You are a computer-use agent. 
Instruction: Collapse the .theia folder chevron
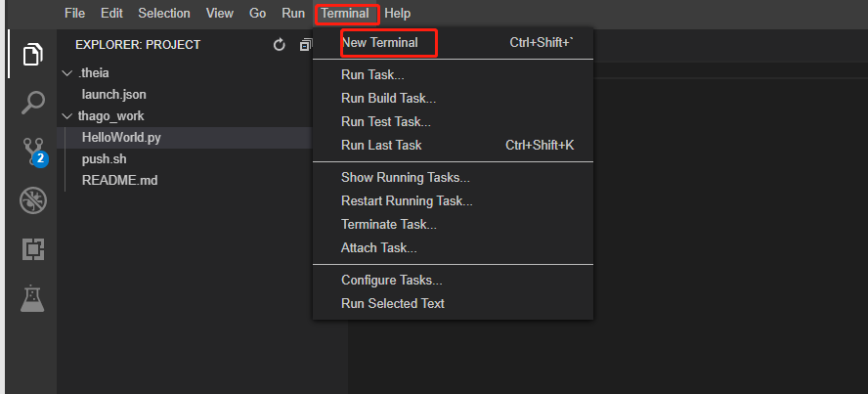point(67,73)
